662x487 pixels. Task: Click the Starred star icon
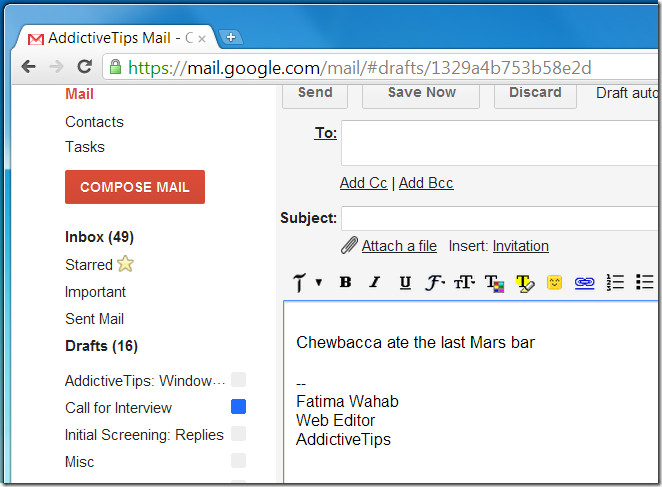point(125,264)
